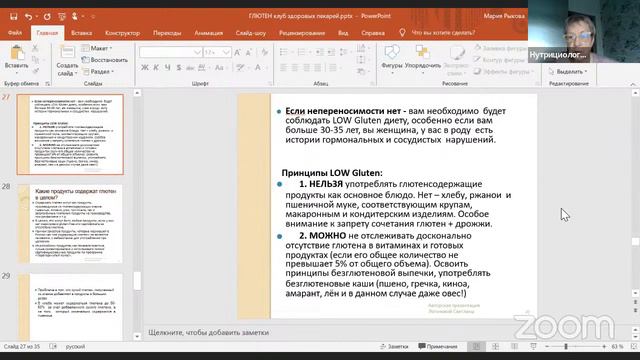Open the Review (Рецензирование) tab
The image size is (640, 360).
302,33
